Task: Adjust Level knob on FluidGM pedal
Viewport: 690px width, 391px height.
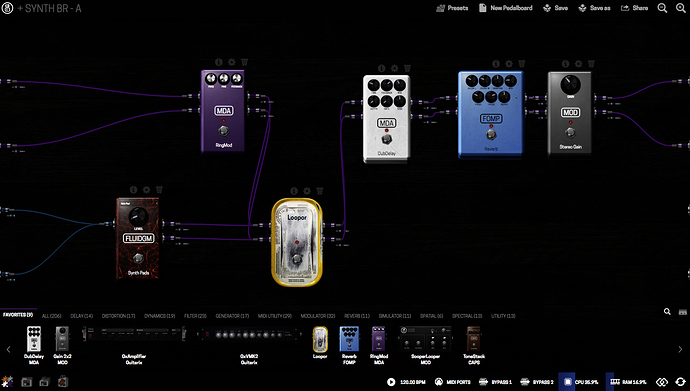Action: [138, 216]
